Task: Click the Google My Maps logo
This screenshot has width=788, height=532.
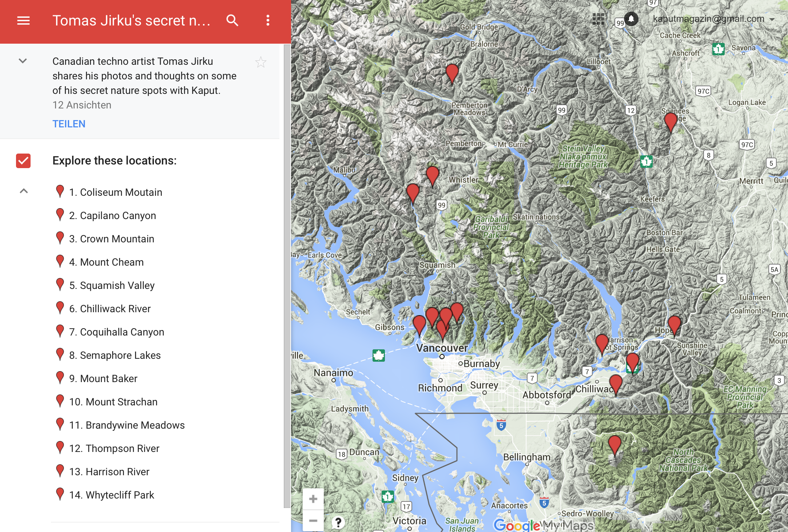Action: [x=544, y=525]
